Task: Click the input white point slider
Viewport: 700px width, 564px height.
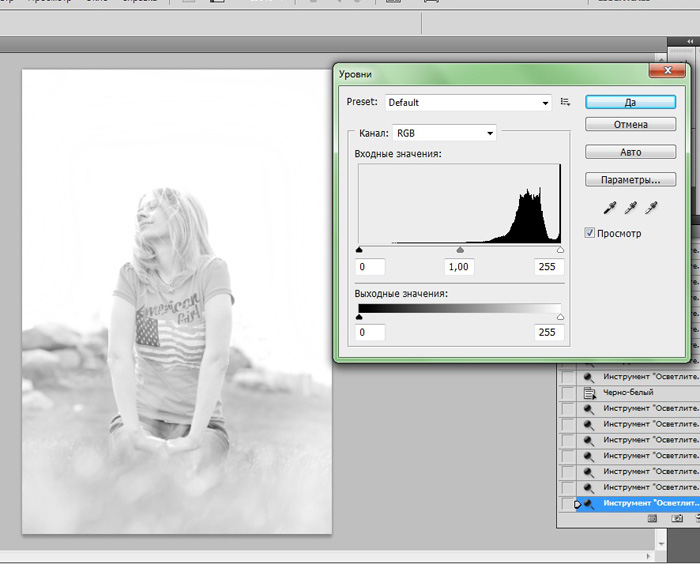Action: pos(560,250)
